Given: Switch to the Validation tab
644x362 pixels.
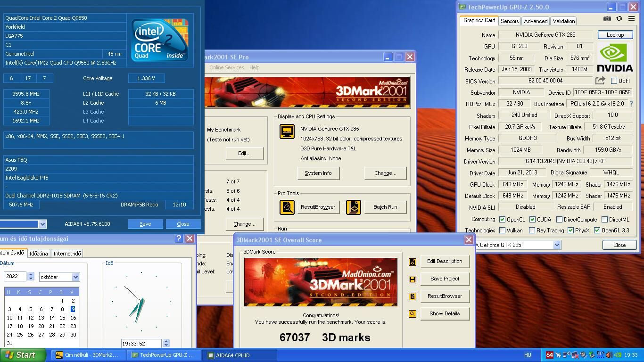Looking at the screenshot, I should (564, 21).
